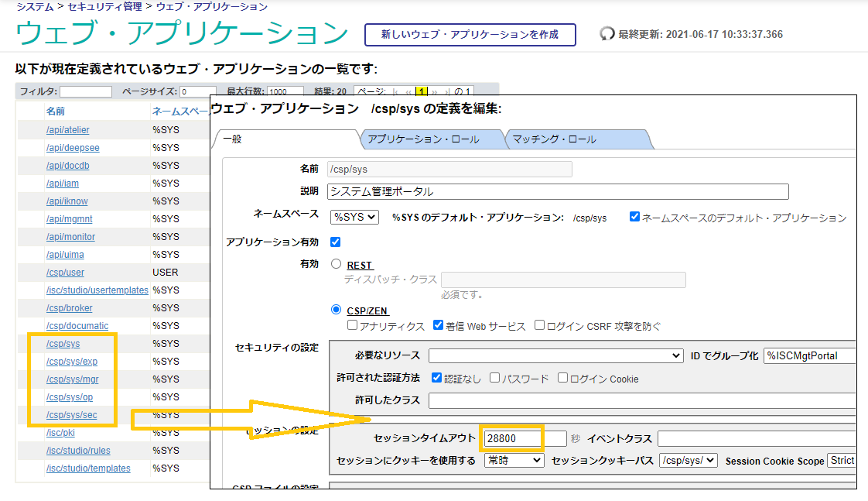Screen dimensions: 868x501
Task: Open the セッションにクッキーを使用する dropdown
Action: pos(514,461)
